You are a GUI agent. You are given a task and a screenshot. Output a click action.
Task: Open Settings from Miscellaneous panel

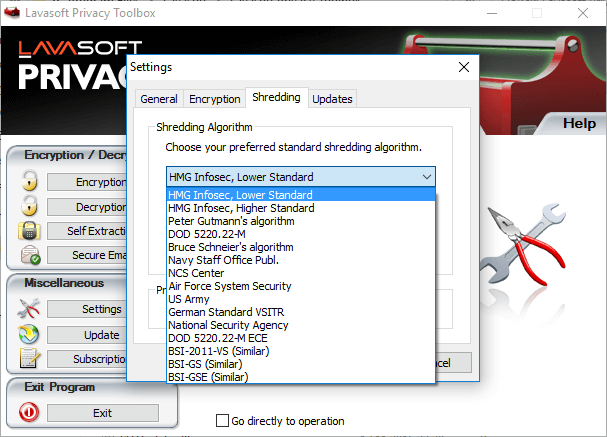pyautogui.click(x=87, y=309)
